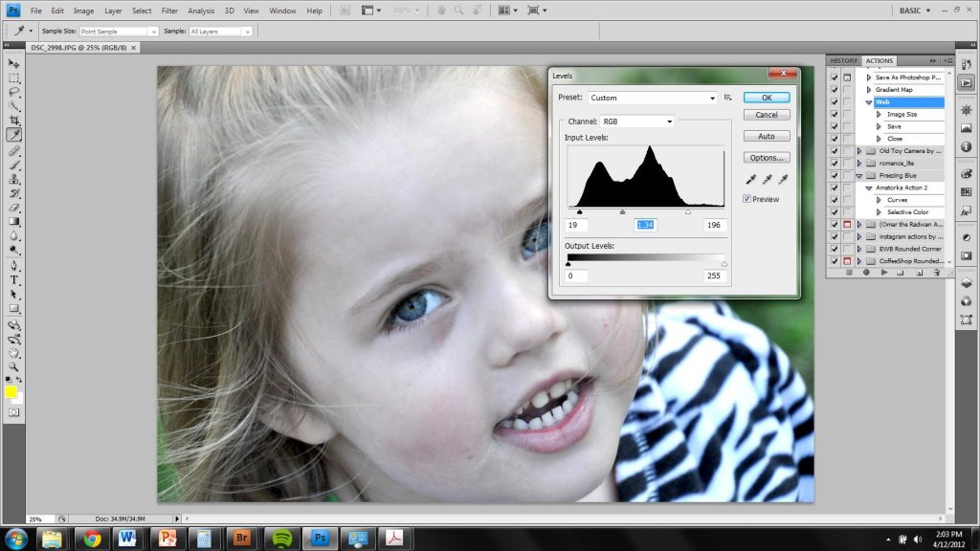This screenshot has height=551, width=980.
Task: Expand the Old Toy Camera action folder
Action: 859,151
